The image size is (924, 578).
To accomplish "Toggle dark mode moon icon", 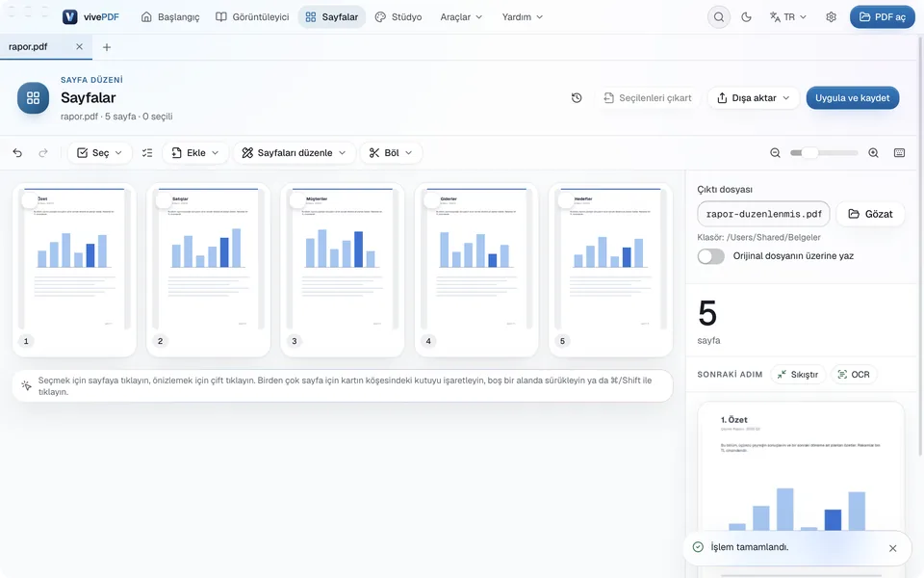I will point(746,17).
